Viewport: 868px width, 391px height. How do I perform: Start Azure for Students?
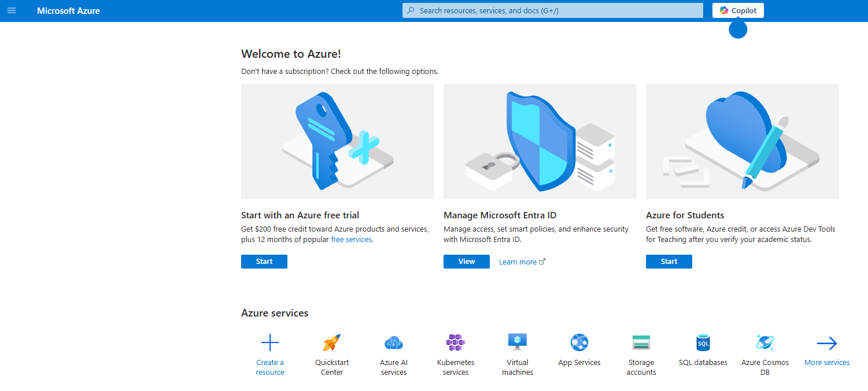(x=669, y=262)
